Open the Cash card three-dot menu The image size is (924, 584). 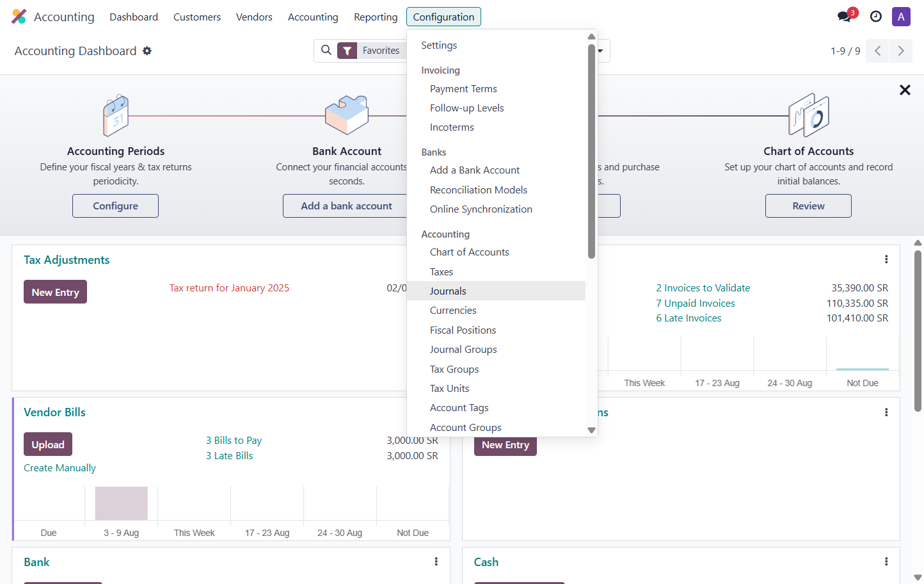click(x=886, y=562)
